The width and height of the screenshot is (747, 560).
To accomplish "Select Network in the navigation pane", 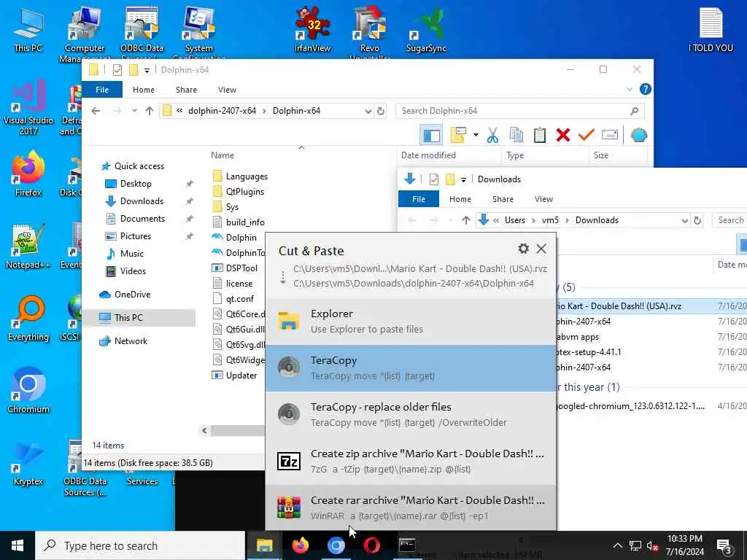I will [131, 341].
